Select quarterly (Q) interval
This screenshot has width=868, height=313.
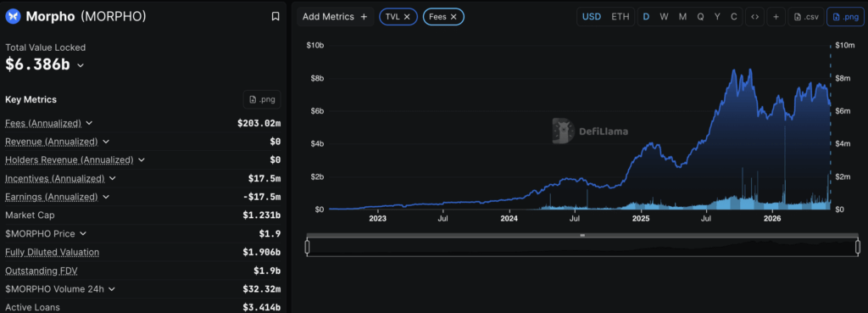[700, 17]
